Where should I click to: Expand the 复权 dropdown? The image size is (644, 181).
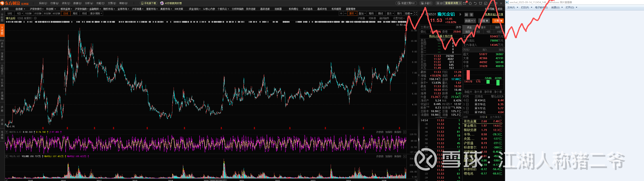[x=353, y=13]
